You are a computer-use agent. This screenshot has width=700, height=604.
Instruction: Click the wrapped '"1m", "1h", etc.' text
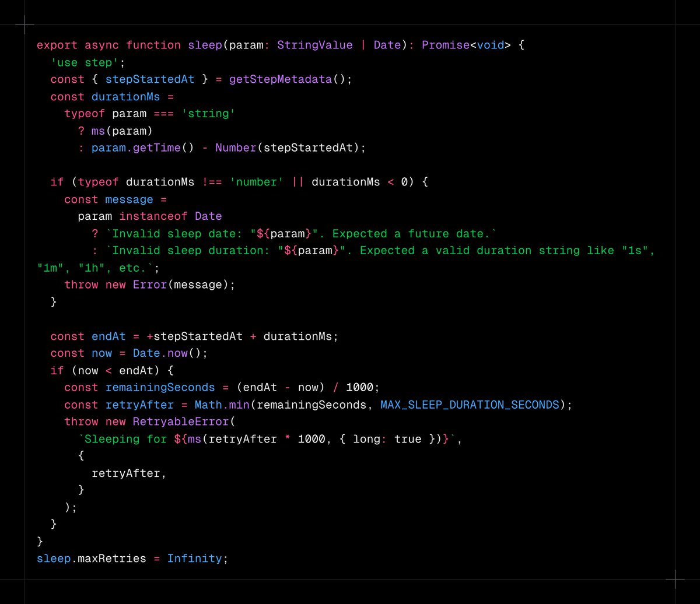[x=92, y=268]
